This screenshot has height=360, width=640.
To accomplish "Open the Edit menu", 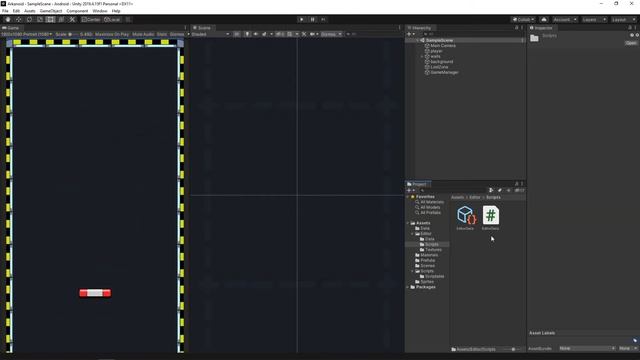I will click(x=16, y=11).
